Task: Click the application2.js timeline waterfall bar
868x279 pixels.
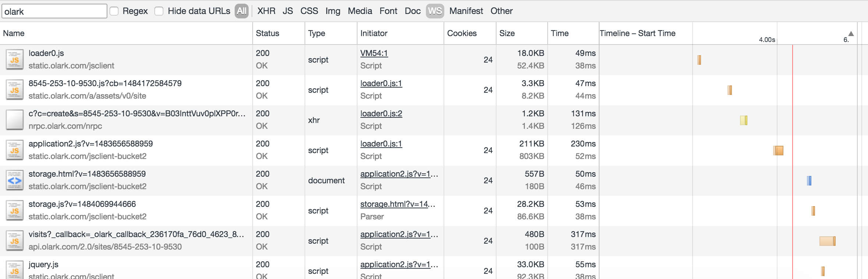Action: [778, 150]
